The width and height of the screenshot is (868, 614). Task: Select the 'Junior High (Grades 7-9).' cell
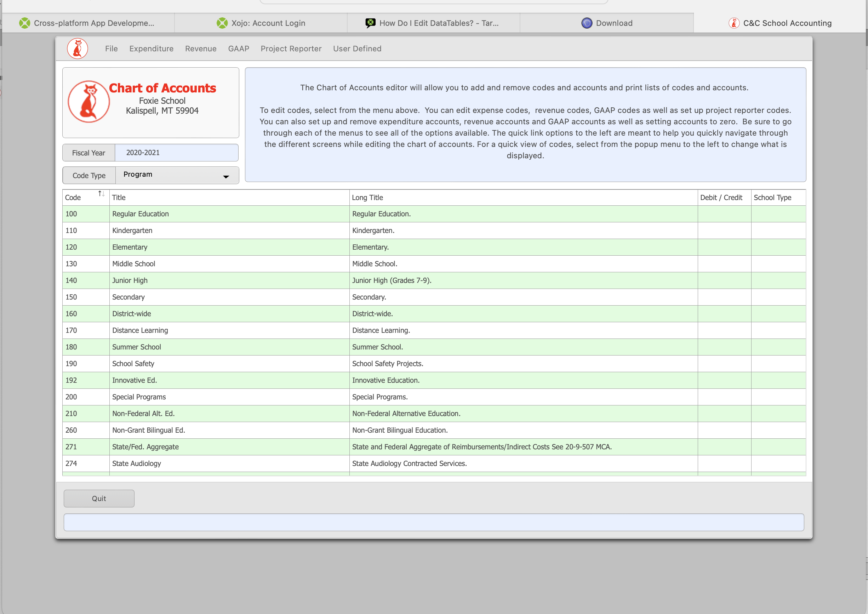click(524, 280)
